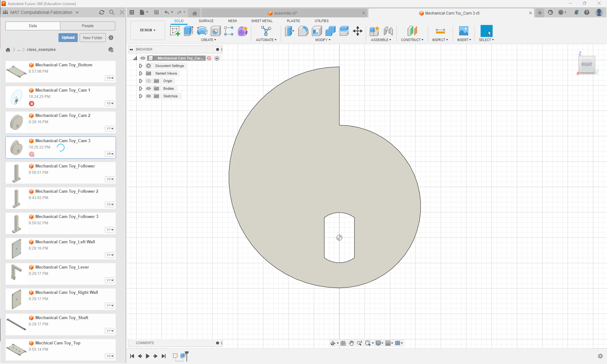Screen dimensions: 607x364
Task: Open the Hole tool
Action: (216, 31)
